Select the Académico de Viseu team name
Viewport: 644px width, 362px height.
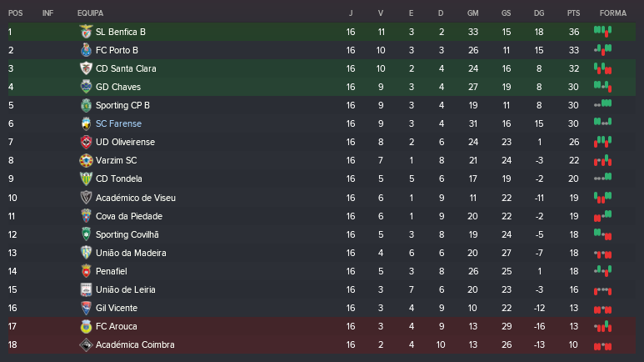coord(135,198)
